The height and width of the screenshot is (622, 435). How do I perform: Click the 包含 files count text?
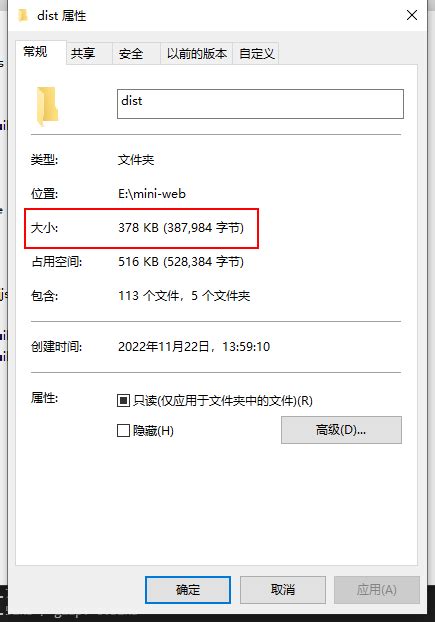click(x=184, y=296)
